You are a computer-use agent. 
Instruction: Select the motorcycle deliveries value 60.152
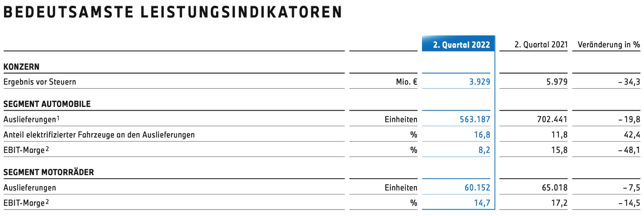click(477, 188)
